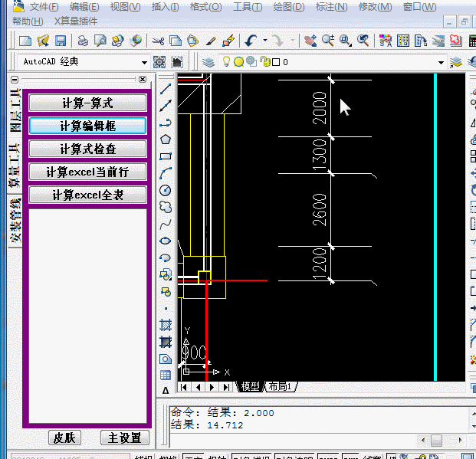Save the drawing with floppy icon
476x459 pixels.
61,41
